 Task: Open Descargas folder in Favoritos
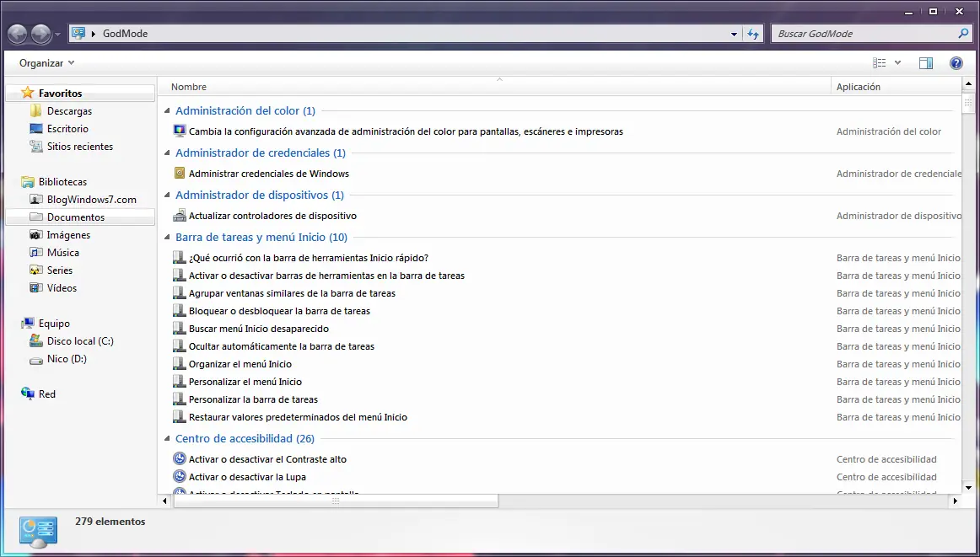[x=69, y=111]
